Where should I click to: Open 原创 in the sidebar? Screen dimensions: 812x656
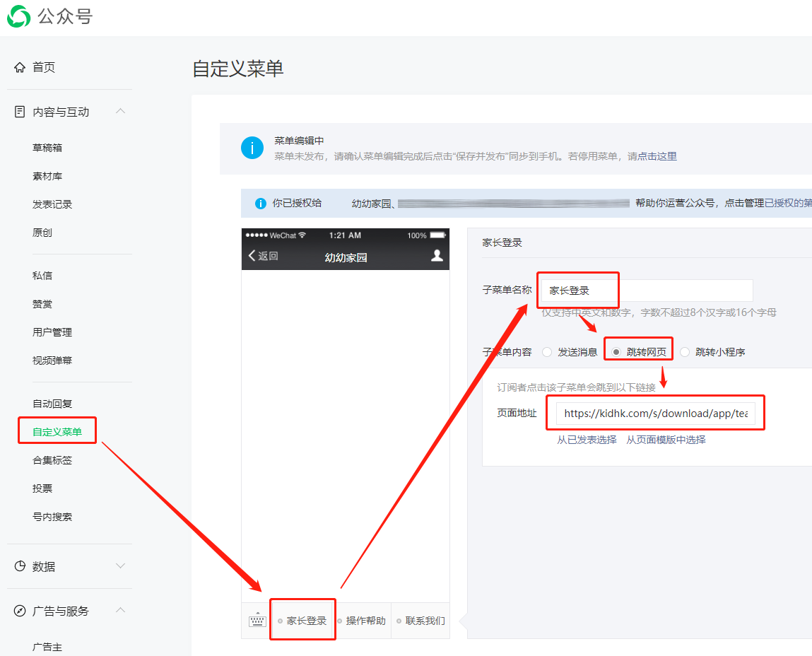42,233
